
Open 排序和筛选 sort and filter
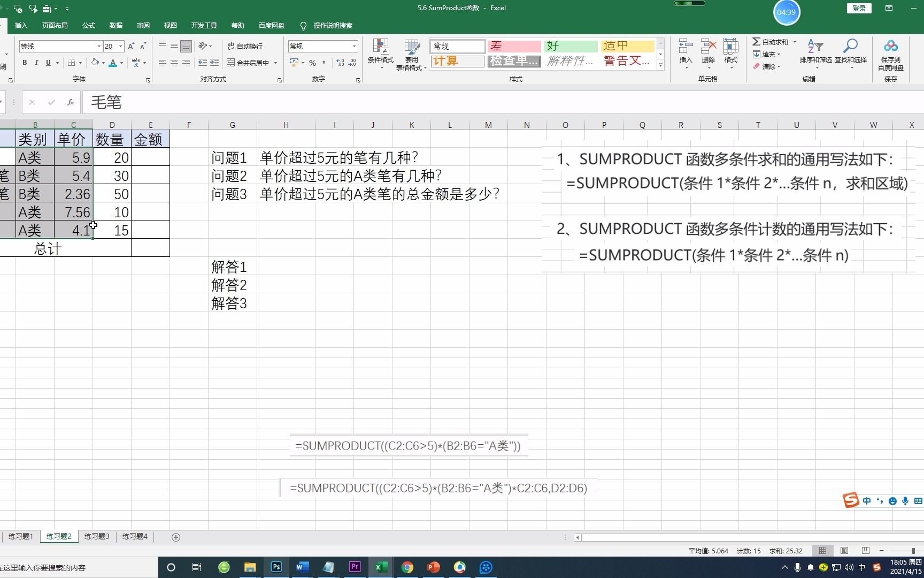[815, 54]
